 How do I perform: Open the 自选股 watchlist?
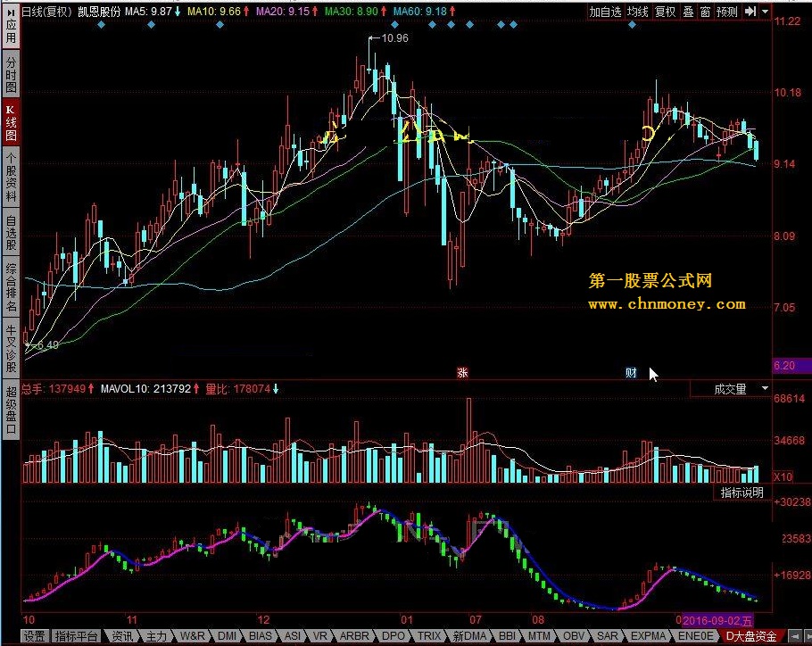pyautogui.click(x=11, y=232)
